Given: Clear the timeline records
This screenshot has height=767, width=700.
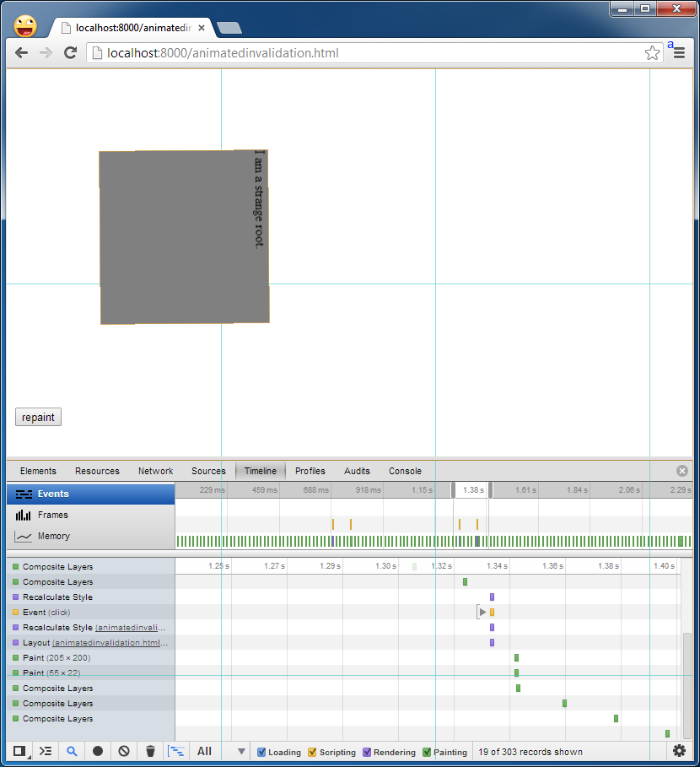Looking at the screenshot, I should [124, 751].
